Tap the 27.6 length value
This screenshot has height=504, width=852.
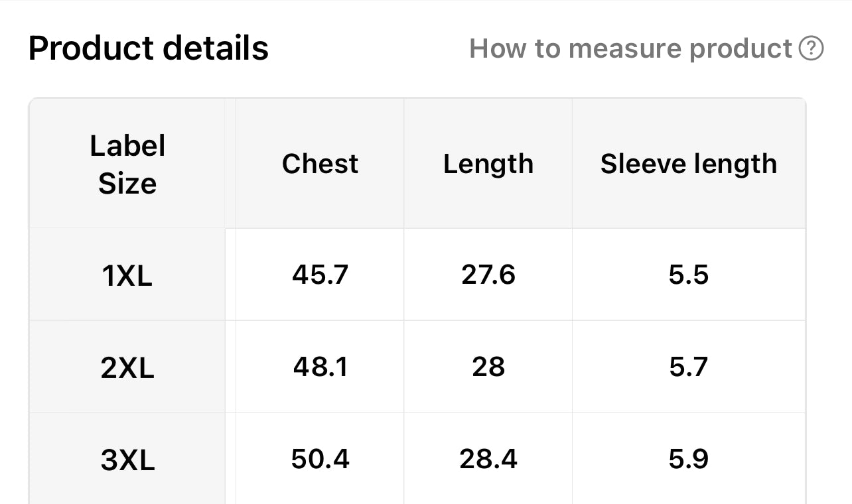(488, 275)
